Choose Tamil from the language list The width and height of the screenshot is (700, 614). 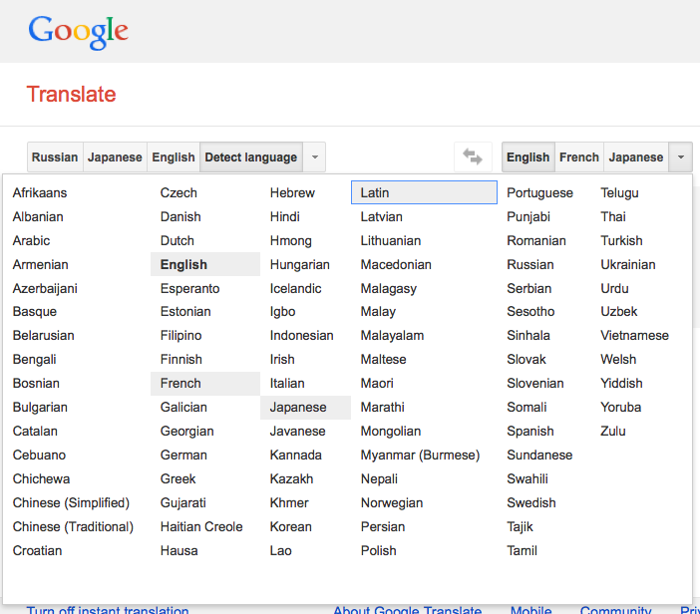click(522, 550)
